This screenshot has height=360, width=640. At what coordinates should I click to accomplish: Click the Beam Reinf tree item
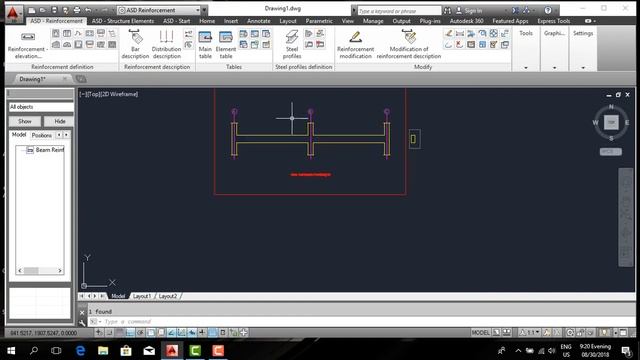point(45,150)
